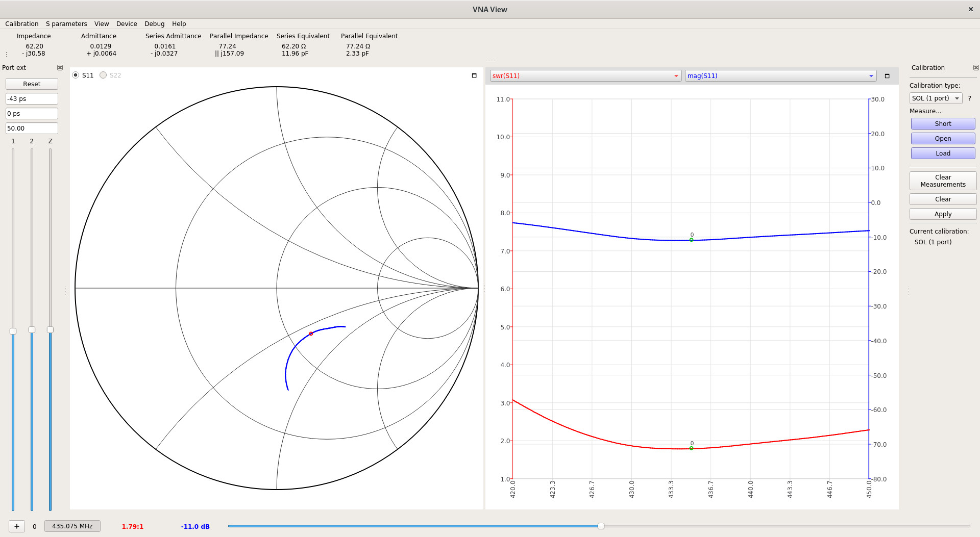Open the View menu

102,24
